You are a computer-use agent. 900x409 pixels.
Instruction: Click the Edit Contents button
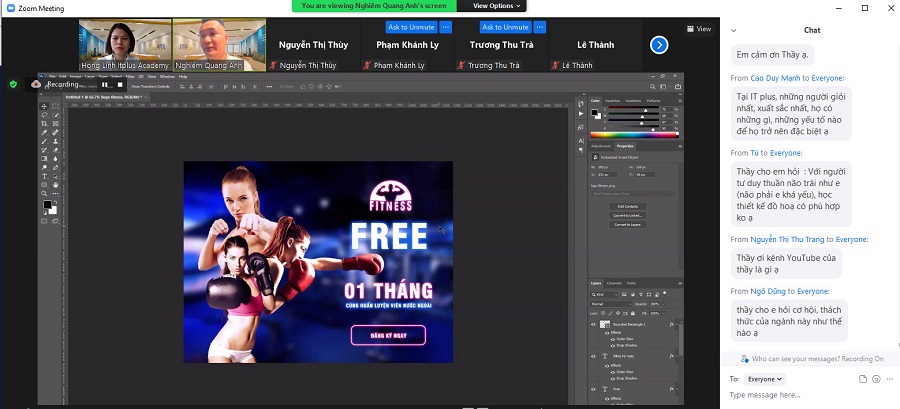tap(629, 206)
